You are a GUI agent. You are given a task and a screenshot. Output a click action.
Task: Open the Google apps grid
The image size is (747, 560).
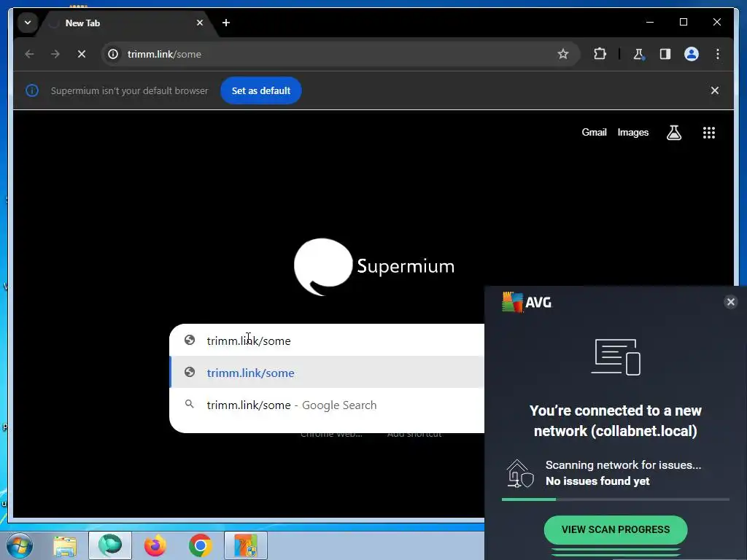(x=709, y=133)
